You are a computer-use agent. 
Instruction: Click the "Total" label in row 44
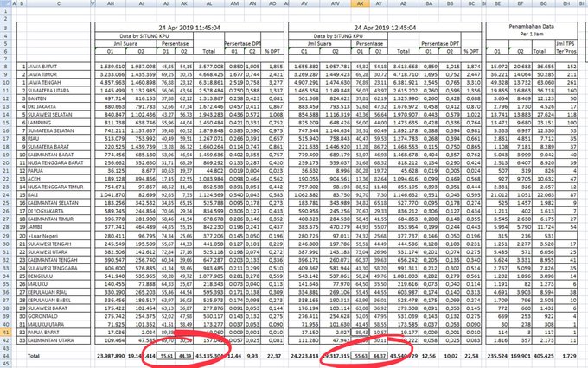point(34,356)
